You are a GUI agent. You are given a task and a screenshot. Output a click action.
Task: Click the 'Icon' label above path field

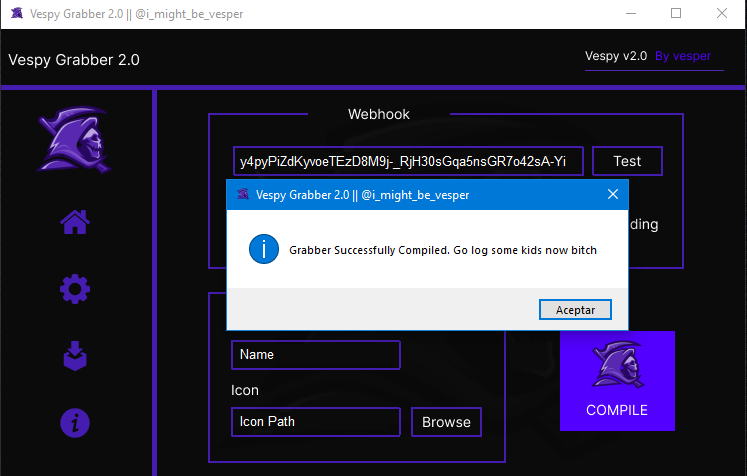245,390
